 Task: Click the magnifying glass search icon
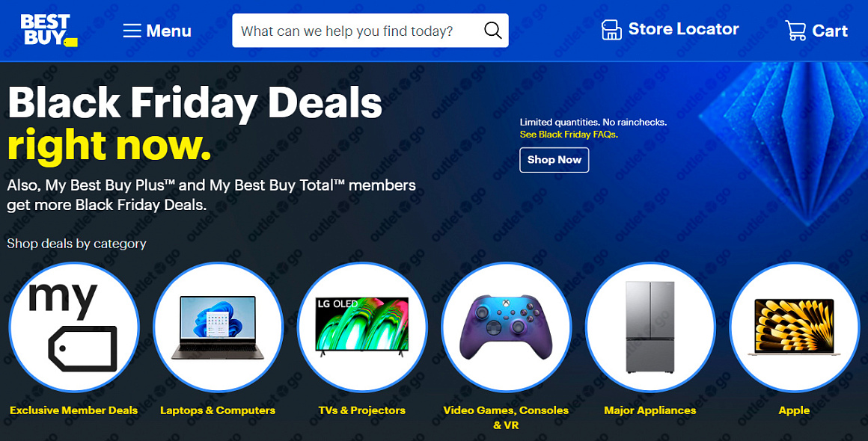click(x=492, y=31)
